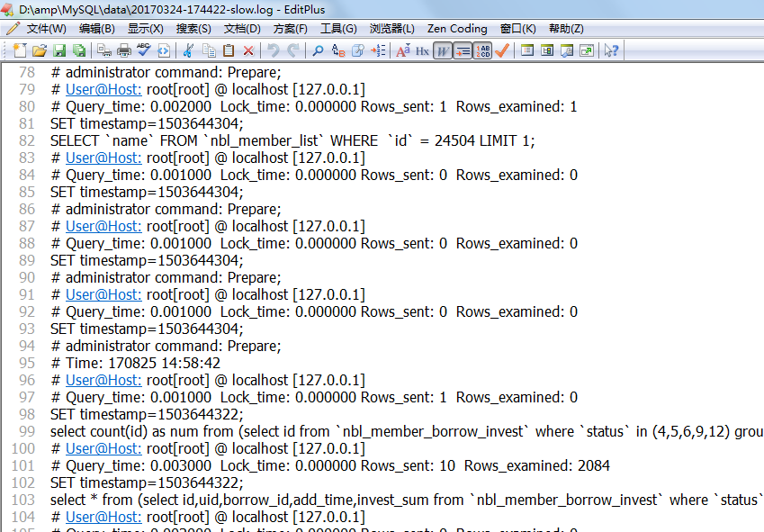Click the SELECT `name` FROM statement line 82
Viewport: 764px width, 532px height.
click(292, 140)
